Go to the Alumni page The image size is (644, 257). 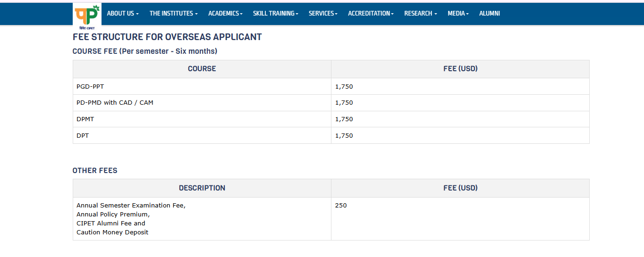[x=489, y=14]
